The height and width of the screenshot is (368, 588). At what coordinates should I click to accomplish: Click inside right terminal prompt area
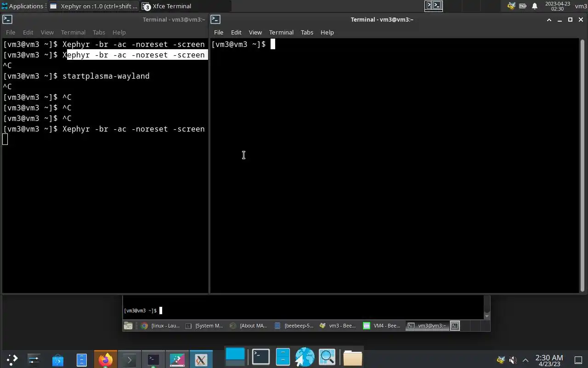(395, 166)
